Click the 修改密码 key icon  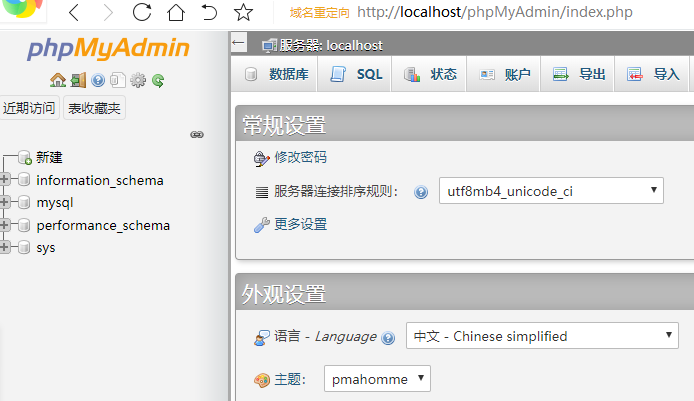(x=262, y=158)
